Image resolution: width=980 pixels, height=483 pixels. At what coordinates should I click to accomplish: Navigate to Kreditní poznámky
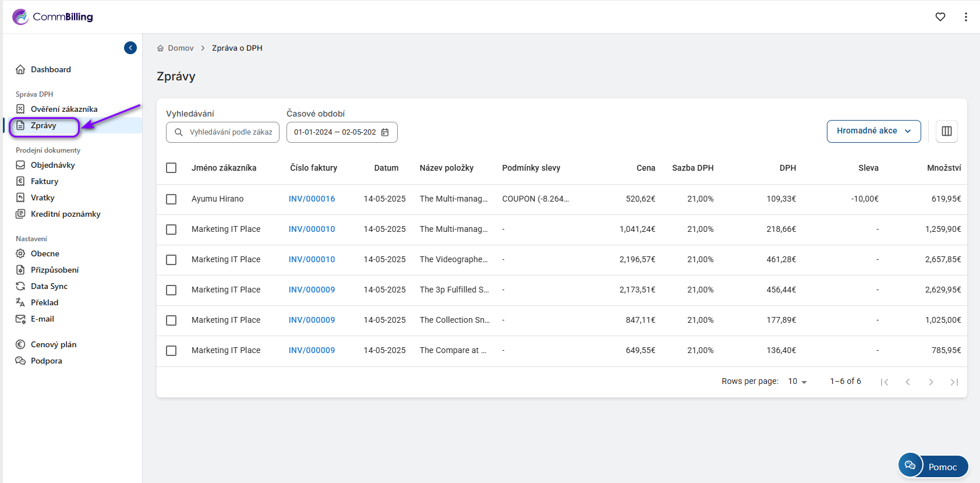coord(65,214)
